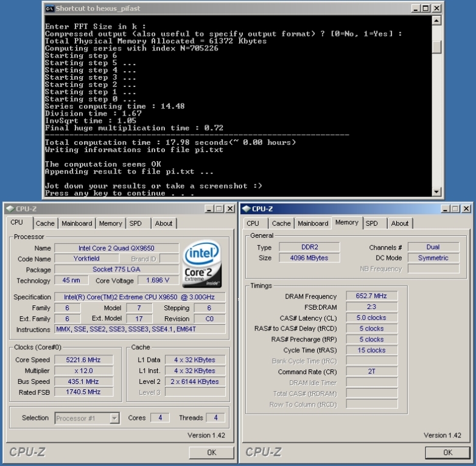This screenshot has width=476, height=466.
Task: Click the L1 Data value 4 x 32 KBytes
Action: 195,360
